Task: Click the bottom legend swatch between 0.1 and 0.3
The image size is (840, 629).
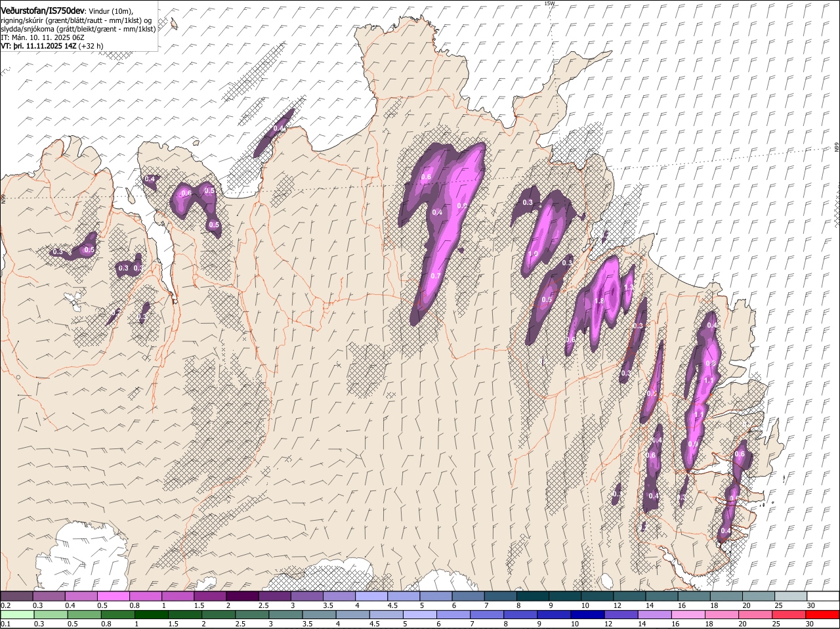Action: point(17,615)
